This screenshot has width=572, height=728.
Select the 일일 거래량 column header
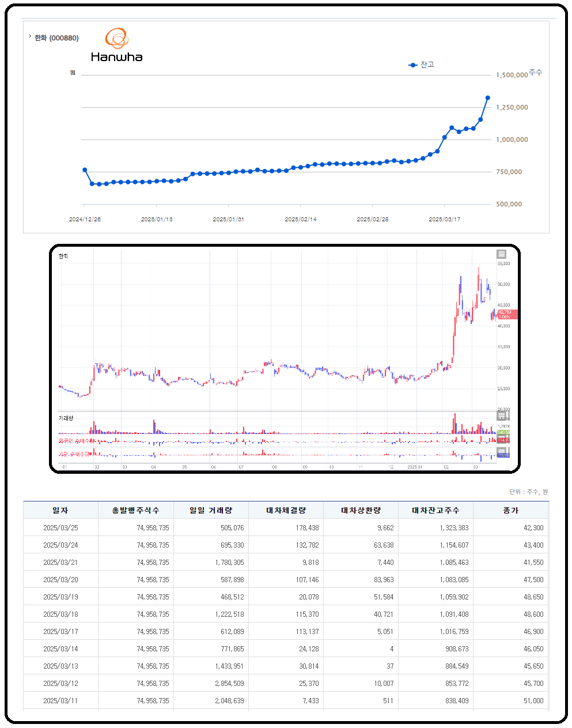(x=211, y=511)
